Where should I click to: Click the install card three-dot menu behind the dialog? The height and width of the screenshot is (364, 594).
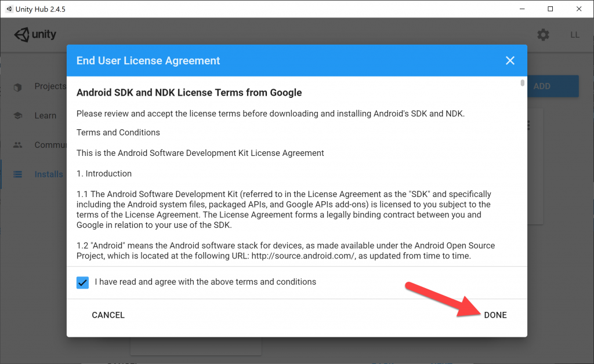528,125
